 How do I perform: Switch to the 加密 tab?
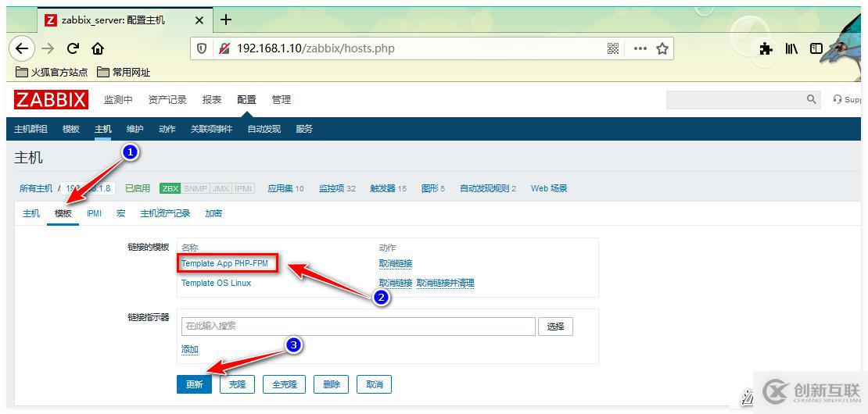pos(213,213)
